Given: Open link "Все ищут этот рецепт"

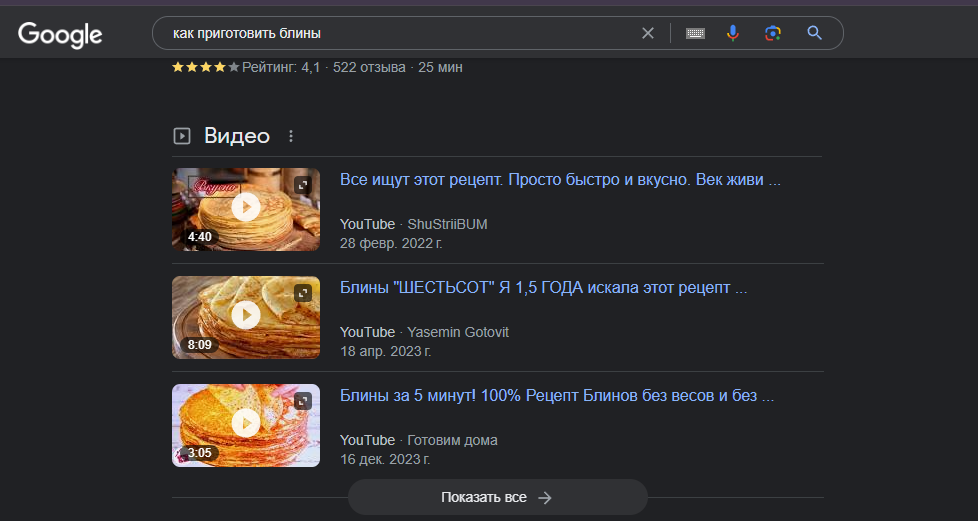Looking at the screenshot, I should point(560,181).
